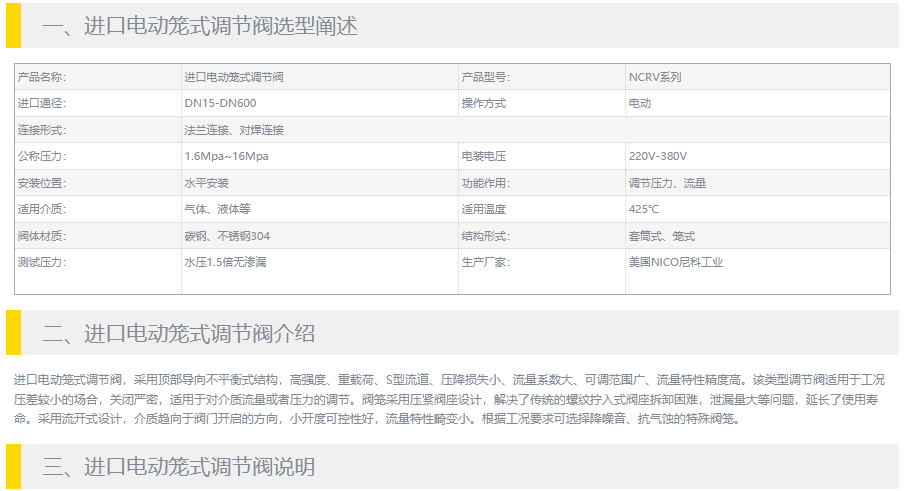Click the NCRV系列 model value cell
This screenshot has height=491, width=907.
(655, 77)
